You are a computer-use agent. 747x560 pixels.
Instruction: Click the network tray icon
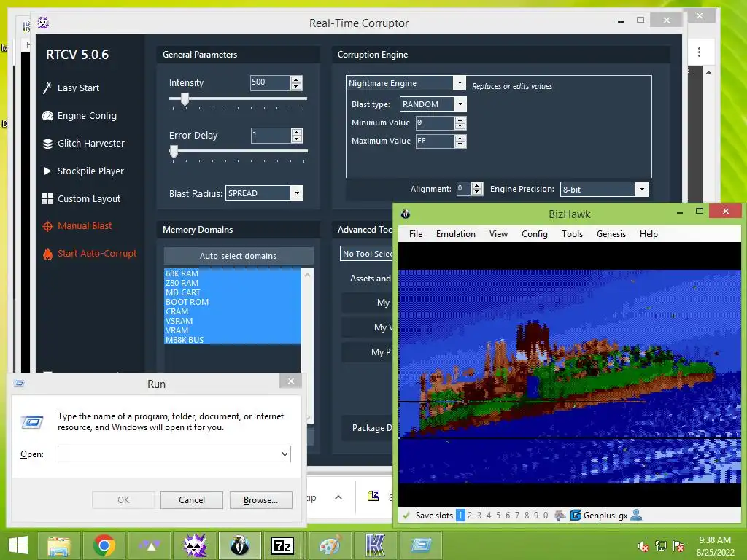[661, 546]
